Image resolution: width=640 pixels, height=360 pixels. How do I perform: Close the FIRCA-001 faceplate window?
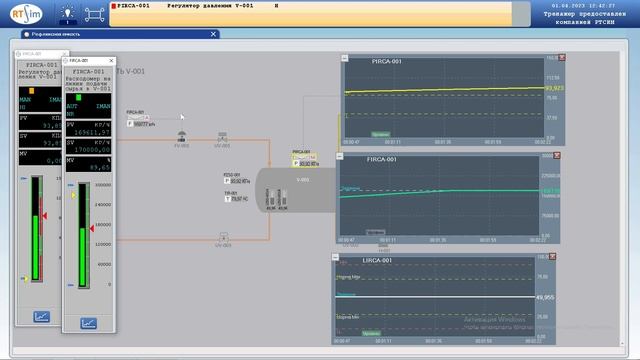tap(111, 60)
